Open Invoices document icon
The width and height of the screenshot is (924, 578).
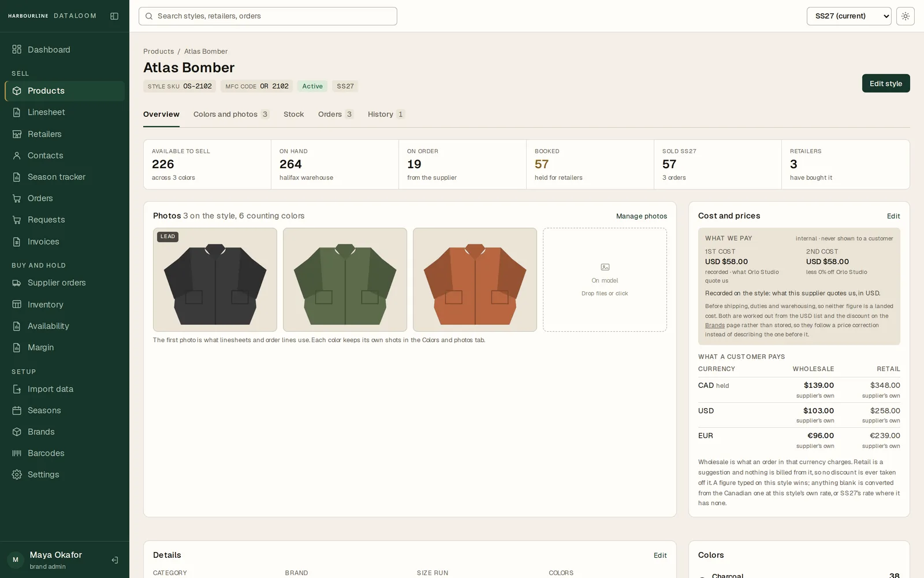coord(17,242)
